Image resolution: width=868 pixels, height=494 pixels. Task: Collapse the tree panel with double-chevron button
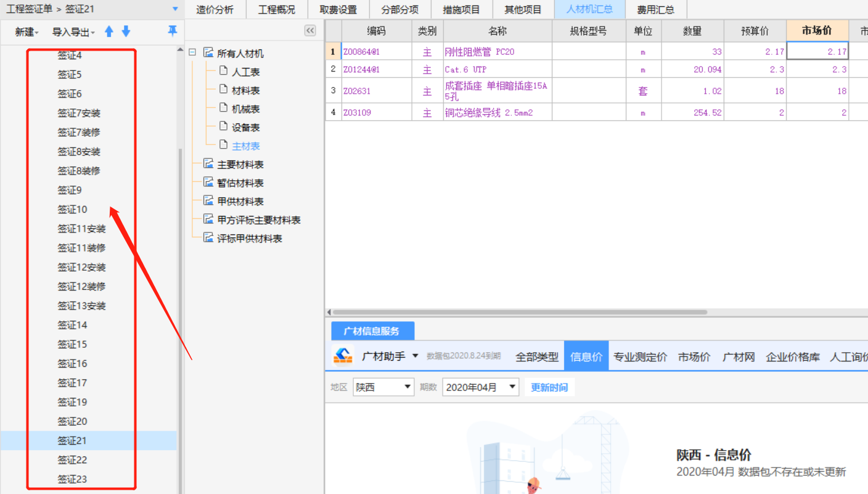click(310, 30)
